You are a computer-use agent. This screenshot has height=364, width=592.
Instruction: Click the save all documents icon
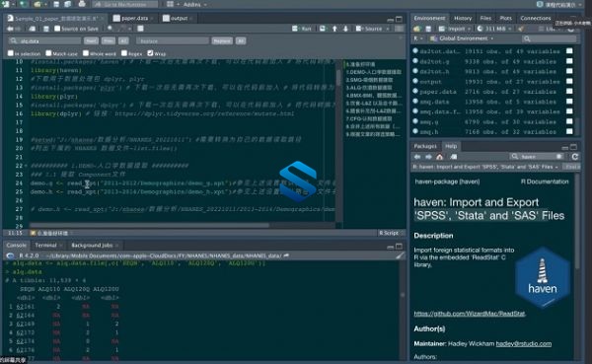pyautogui.click(x=67, y=4)
